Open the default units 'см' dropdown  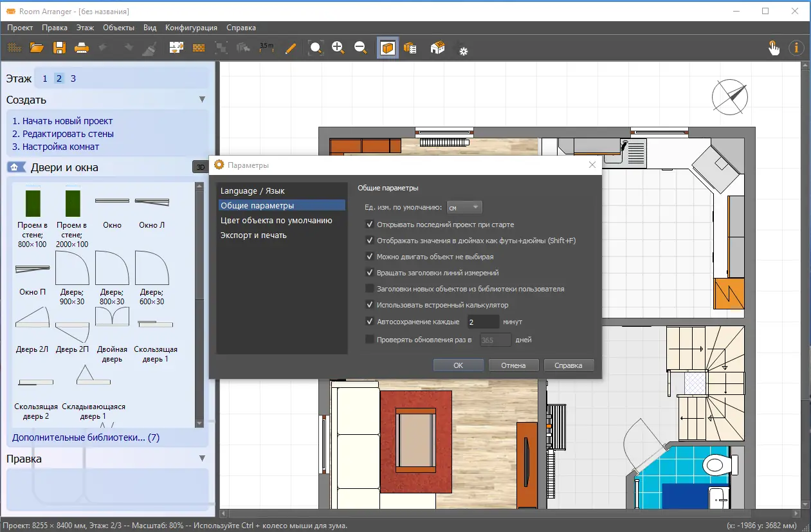(464, 207)
